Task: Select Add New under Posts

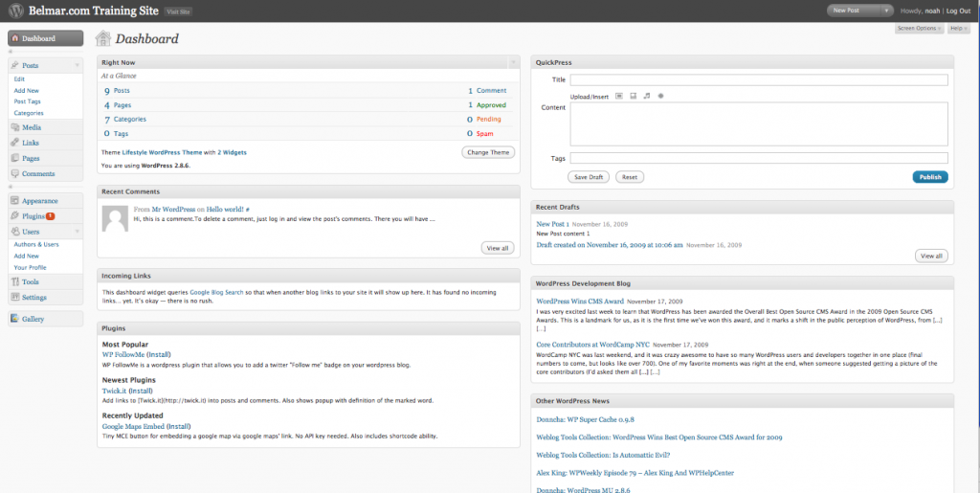Action: tap(26, 91)
